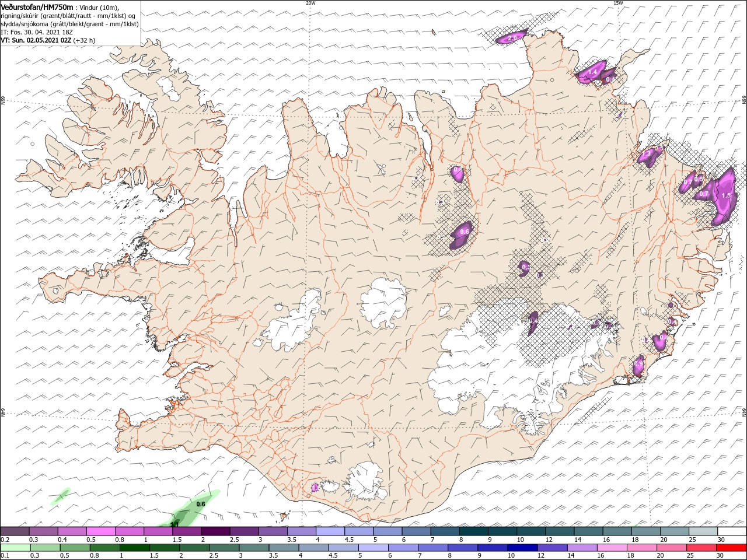This screenshot has width=747, height=560.
Task: Click the Veðurstofan/HM750m title text
Action: 37,6
